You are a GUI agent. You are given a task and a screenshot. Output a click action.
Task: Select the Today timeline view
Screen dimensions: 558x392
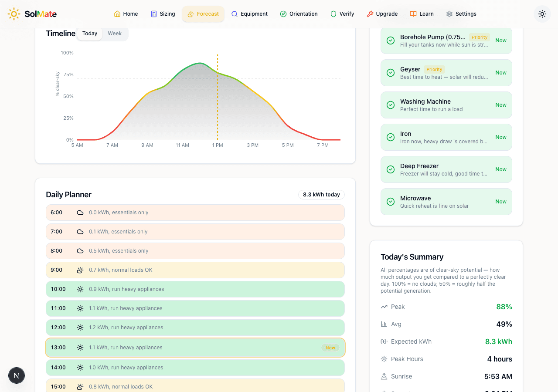coord(90,34)
